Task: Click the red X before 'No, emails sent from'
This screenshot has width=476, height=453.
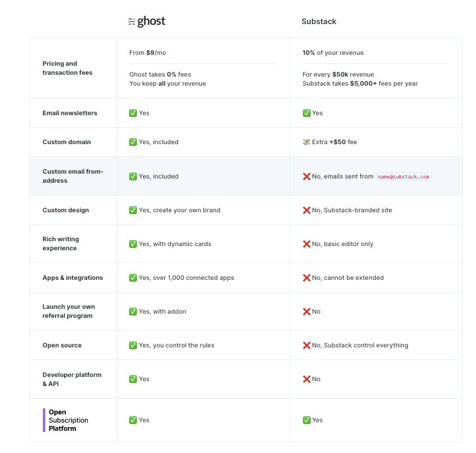Action: click(x=306, y=176)
